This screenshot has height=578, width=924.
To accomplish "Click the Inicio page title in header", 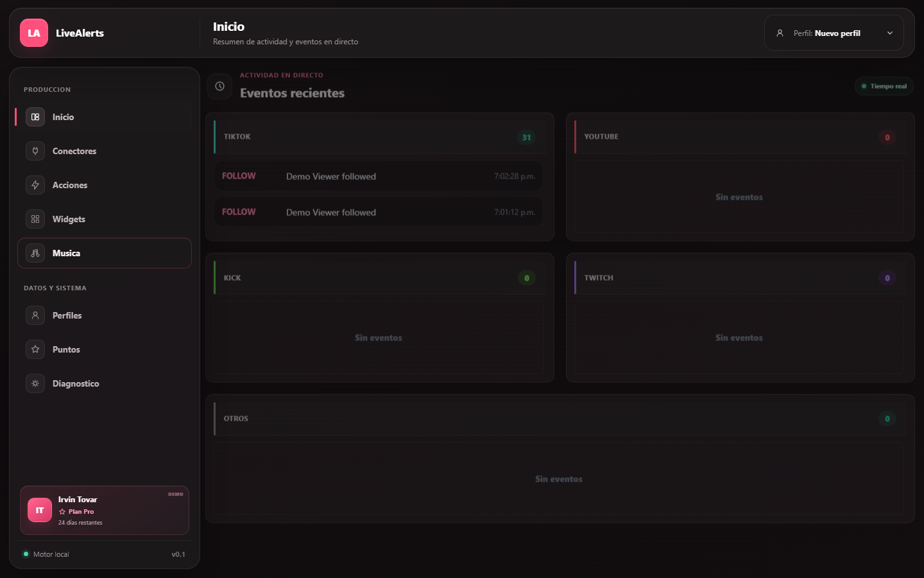I will click(228, 26).
